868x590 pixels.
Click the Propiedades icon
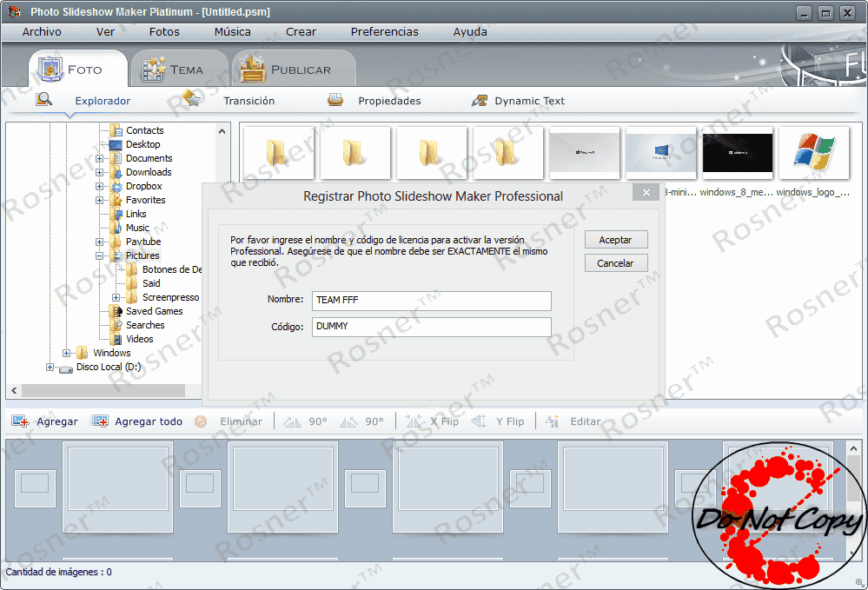point(335,100)
